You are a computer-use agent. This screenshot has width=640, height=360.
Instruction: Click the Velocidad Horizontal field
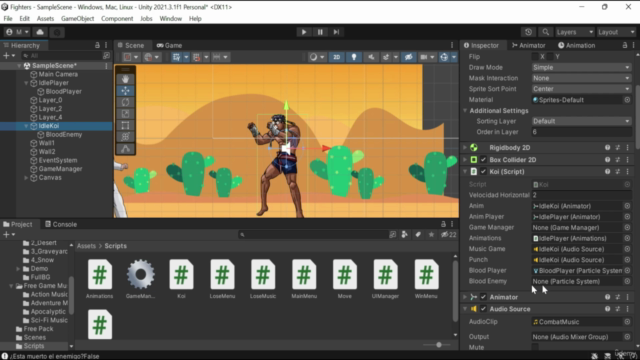point(582,195)
